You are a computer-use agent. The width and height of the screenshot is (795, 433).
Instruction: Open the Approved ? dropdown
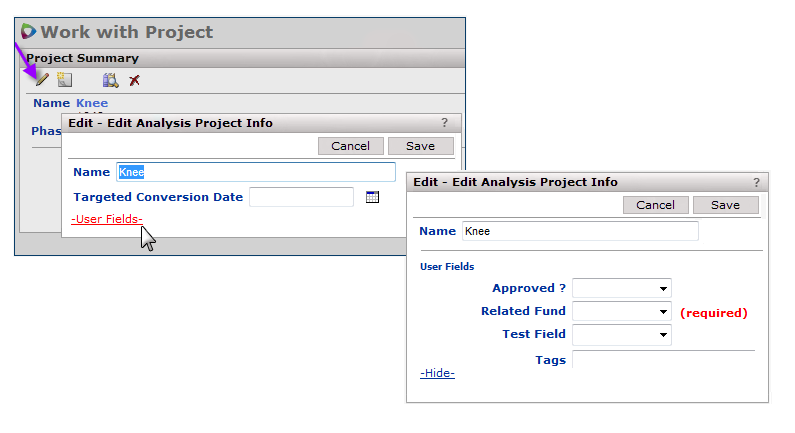(x=621, y=289)
